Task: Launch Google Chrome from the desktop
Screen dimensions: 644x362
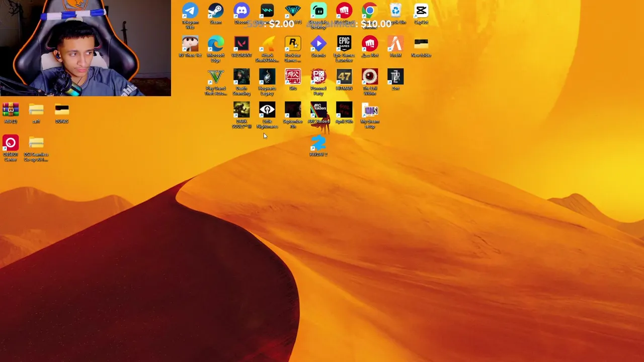Action: (x=370, y=14)
